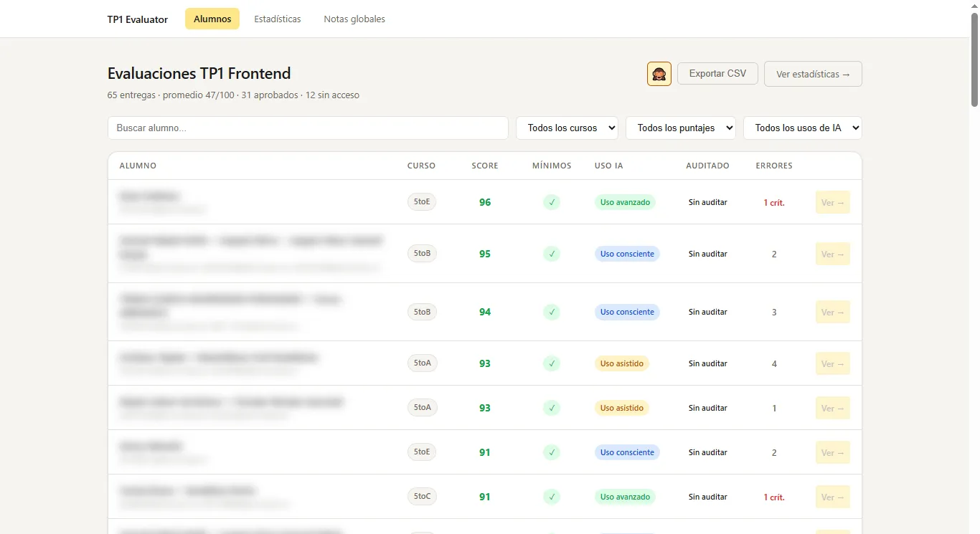Open Ver → for the score 95 row

(833, 254)
